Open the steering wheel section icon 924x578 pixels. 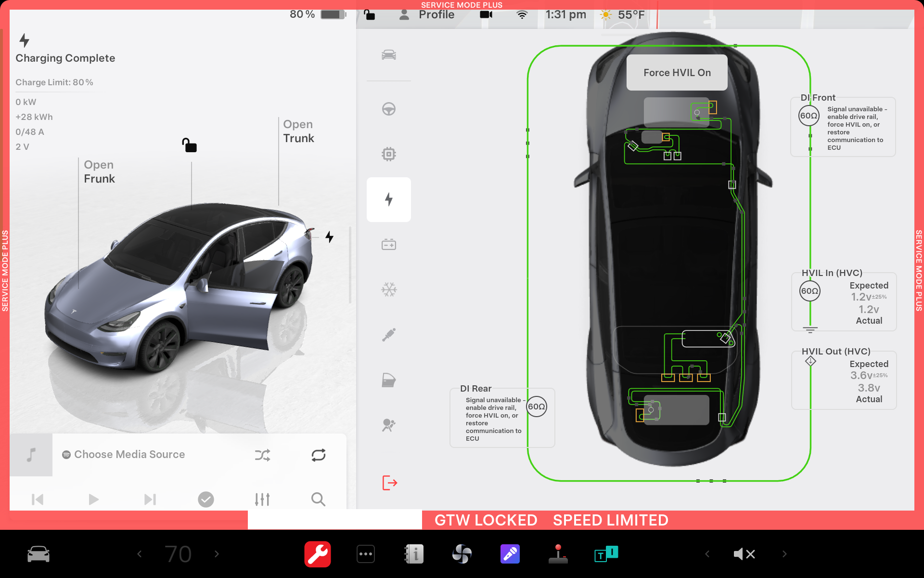click(x=388, y=109)
